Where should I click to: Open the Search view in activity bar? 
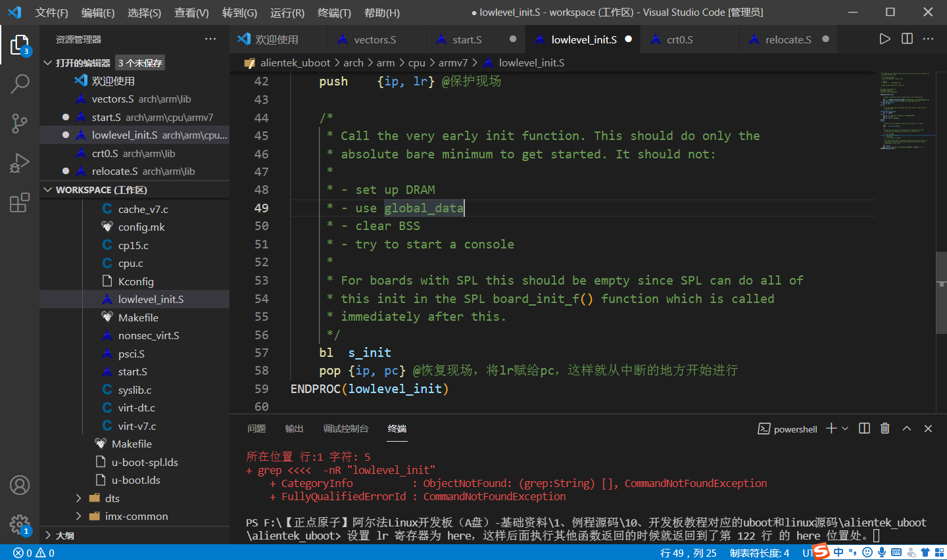20,83
